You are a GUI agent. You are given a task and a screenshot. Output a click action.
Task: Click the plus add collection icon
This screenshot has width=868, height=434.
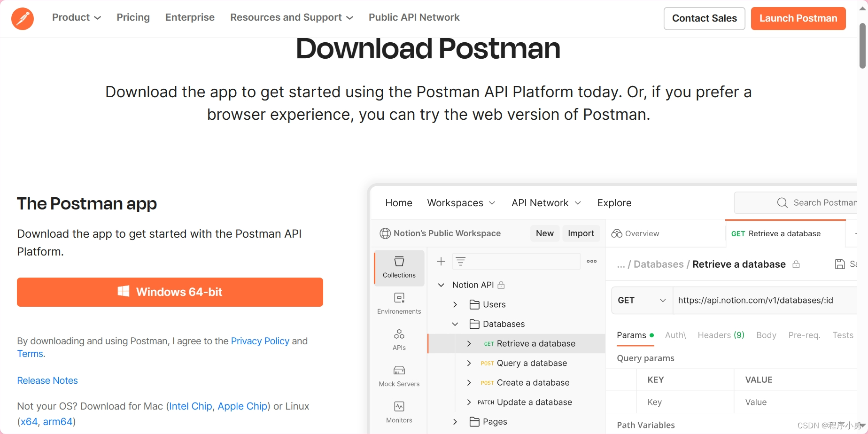tap(441, 262)
